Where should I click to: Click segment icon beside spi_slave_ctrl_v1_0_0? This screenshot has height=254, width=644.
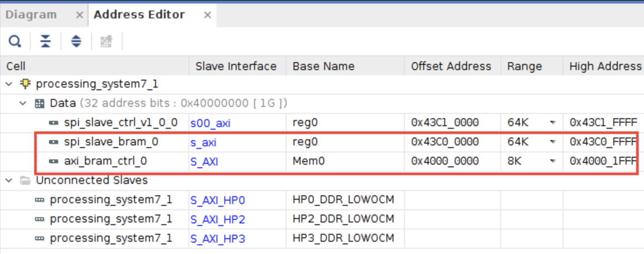coord(54,123)
